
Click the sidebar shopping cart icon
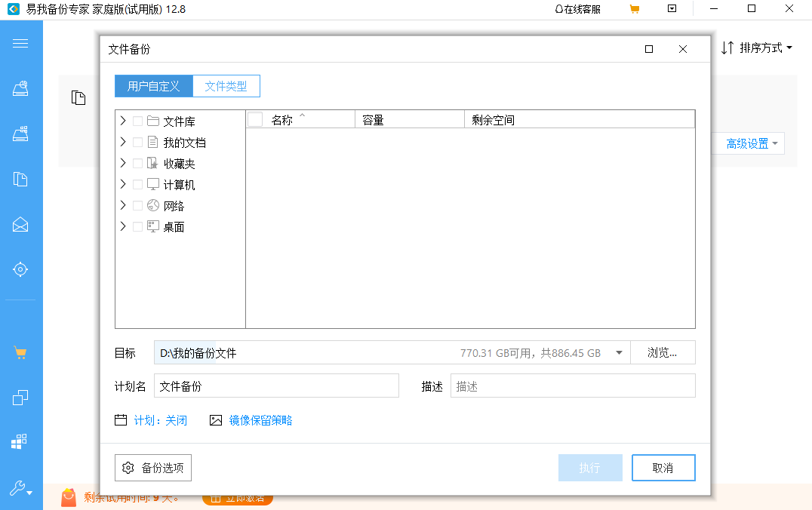pos(20,353)
